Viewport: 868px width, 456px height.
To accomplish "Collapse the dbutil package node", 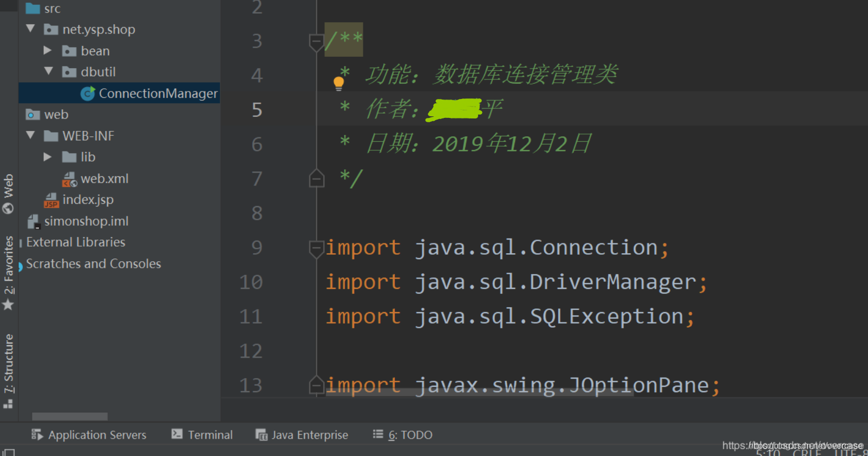I will 49,71.
